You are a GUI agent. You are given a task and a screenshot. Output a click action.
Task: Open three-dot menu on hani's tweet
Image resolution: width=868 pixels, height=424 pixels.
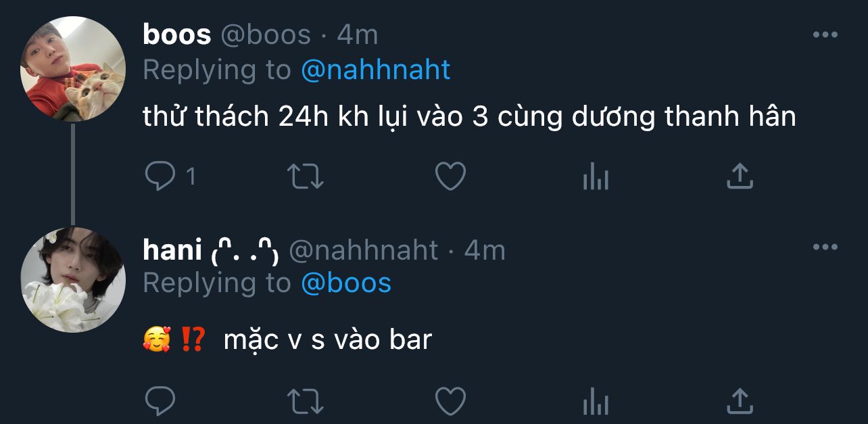825,247
